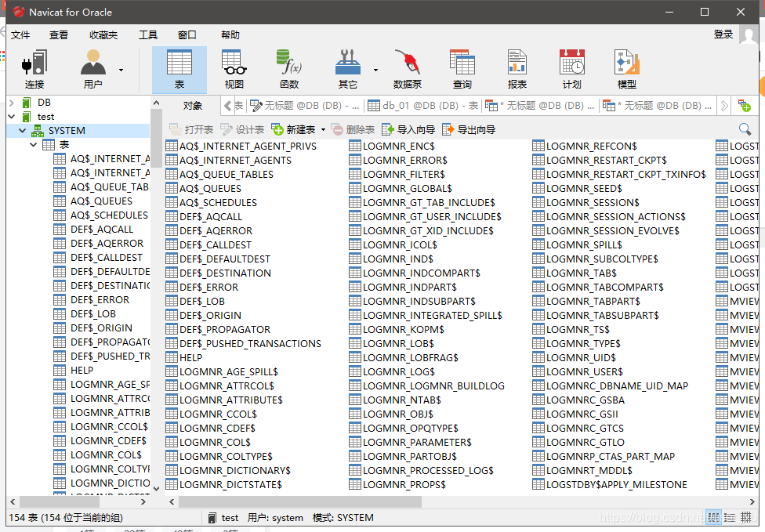
Task: Switch to the 对象 tab
Action: pyautogui.click(x=192, y=105)
